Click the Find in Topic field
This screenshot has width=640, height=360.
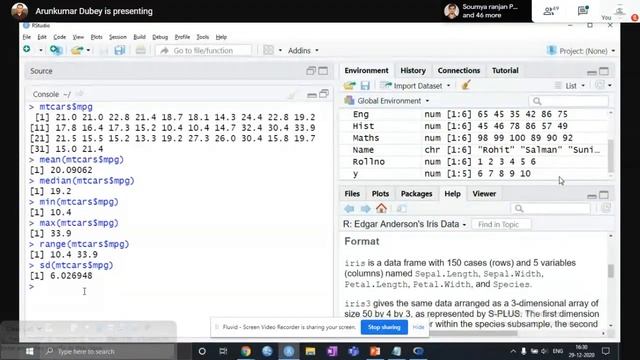tap(501, 224)
